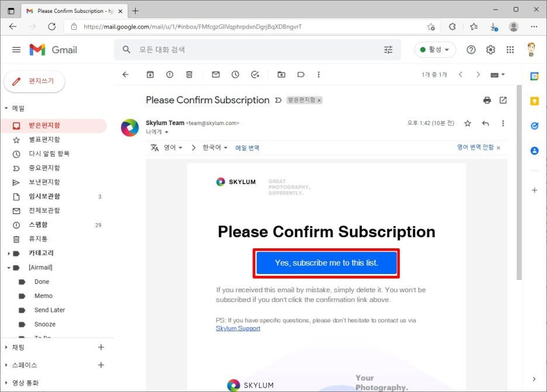Image resolution: width=547 pixels, height=392 pixels.
Task: Reply to the Skylum Team email
Action: [x=485, y=123]
